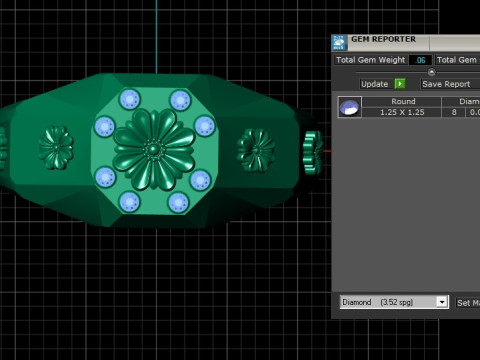Click the second Total Gem label at right
480x360 pixels.
click(x=457, y=60)
